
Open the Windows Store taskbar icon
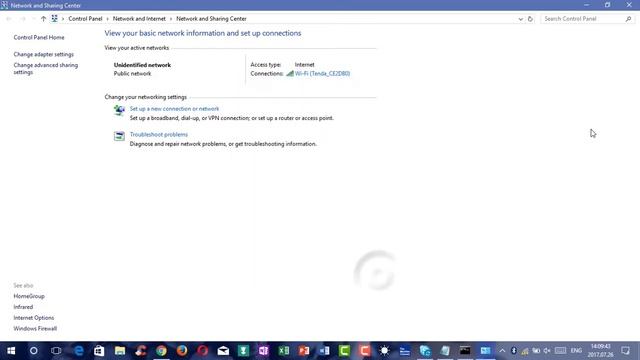point(99,351)
